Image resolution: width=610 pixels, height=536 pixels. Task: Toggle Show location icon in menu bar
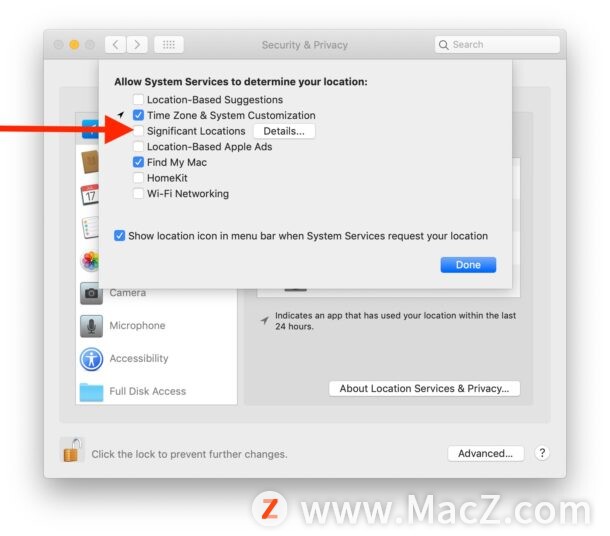(119, 236)
